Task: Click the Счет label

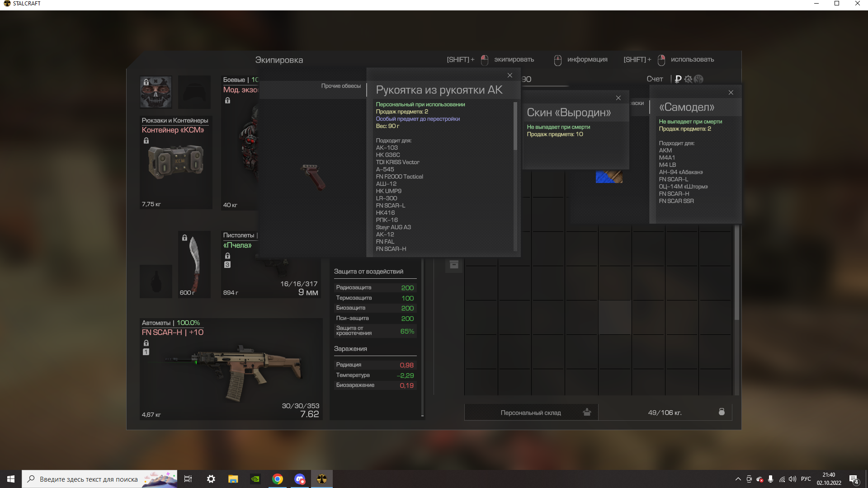Action: [655, 79]
